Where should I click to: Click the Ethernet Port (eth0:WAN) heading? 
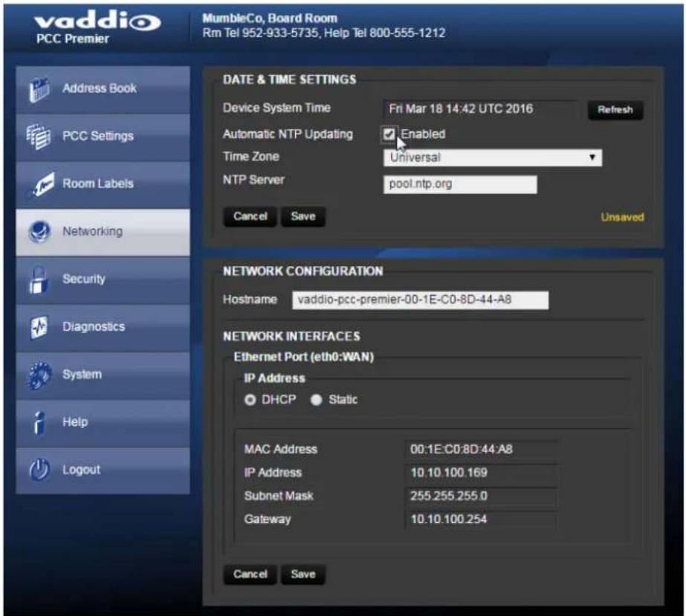304,357
